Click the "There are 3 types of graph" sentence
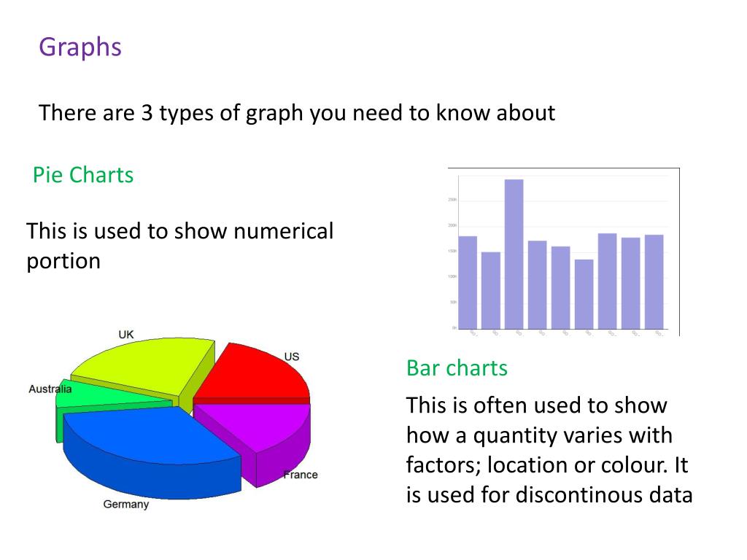Viewport: 747px width, 560px height. 297,113
